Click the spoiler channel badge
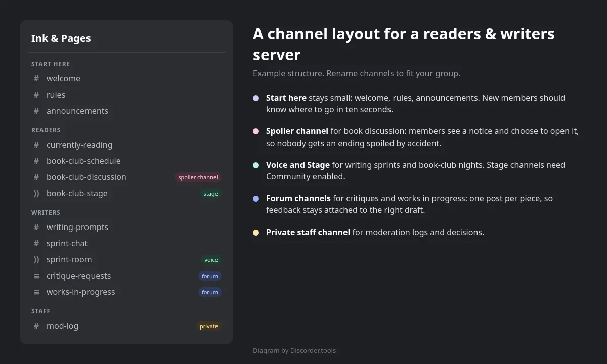The height and width of the screenshot is (364, 607). click(x=198, y=177)
